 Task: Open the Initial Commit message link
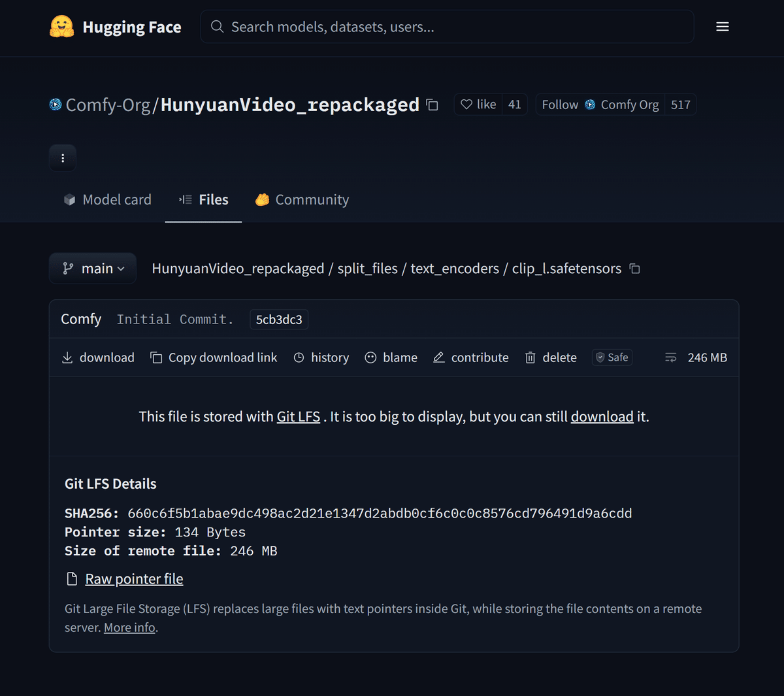175,320
